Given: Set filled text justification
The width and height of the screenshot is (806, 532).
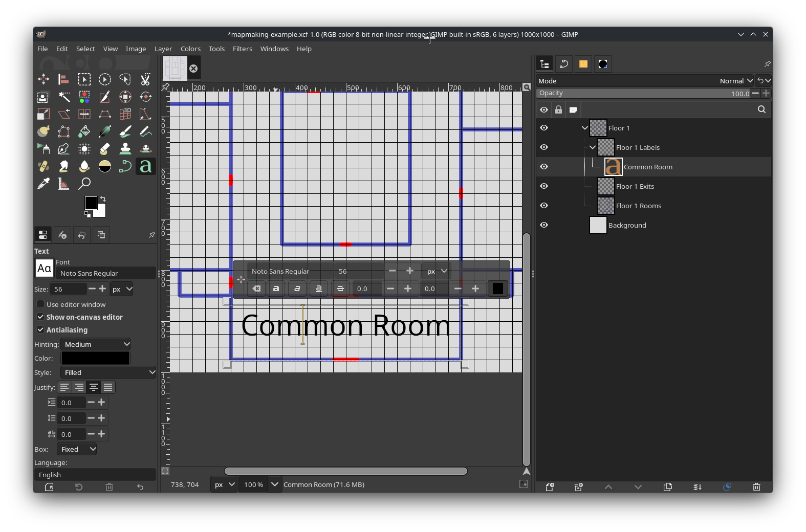Looking at the screenshot, I should (x=108, y=387).
